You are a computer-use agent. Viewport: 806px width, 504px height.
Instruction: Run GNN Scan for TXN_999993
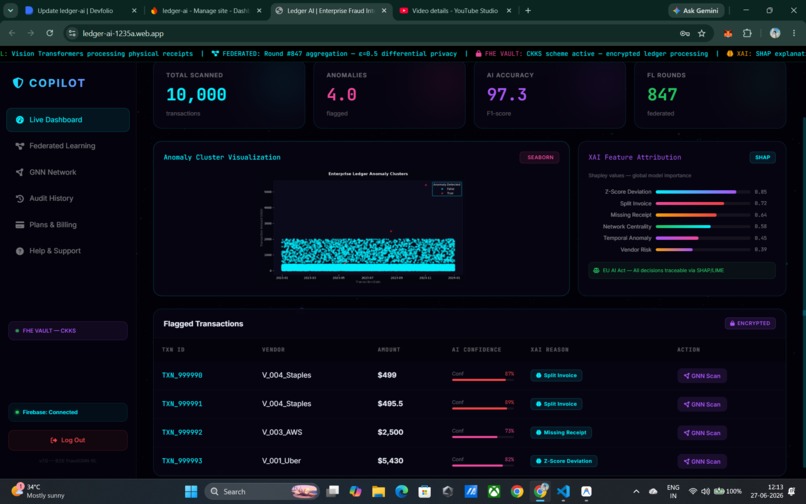702,461
